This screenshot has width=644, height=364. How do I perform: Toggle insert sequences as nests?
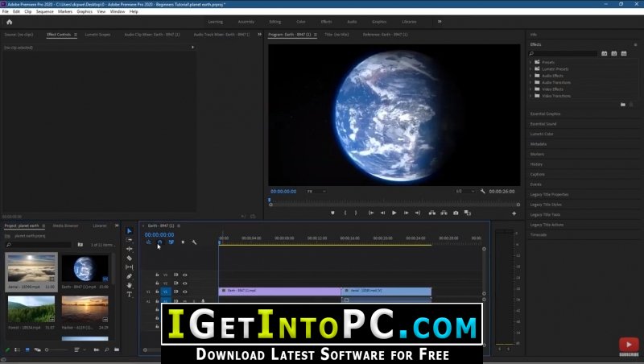(x=148, y=242)
